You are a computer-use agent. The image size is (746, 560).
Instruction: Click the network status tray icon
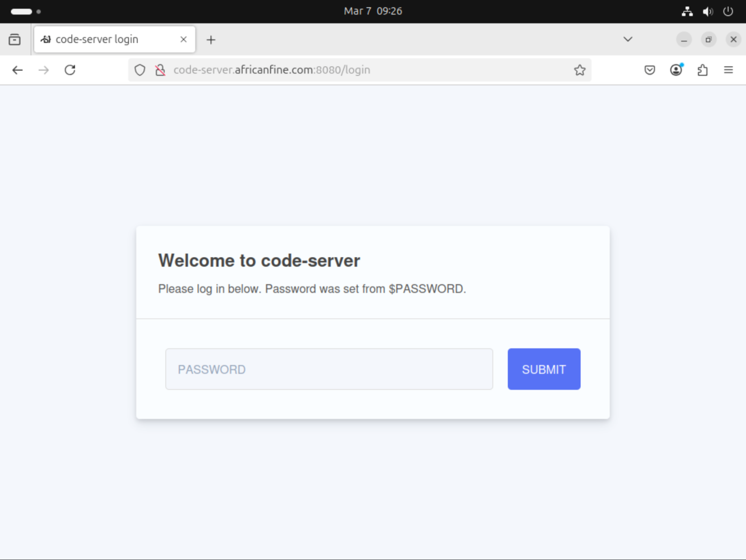point(687,11)
